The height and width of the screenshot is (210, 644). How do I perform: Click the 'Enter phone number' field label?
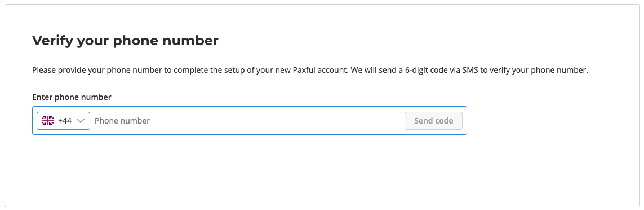coord(72,97)
